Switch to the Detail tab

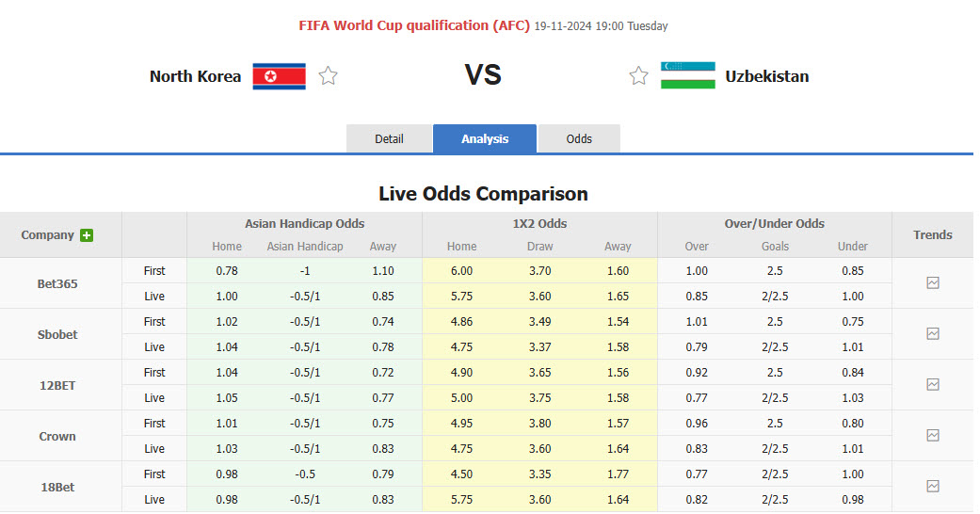point(389,138)
